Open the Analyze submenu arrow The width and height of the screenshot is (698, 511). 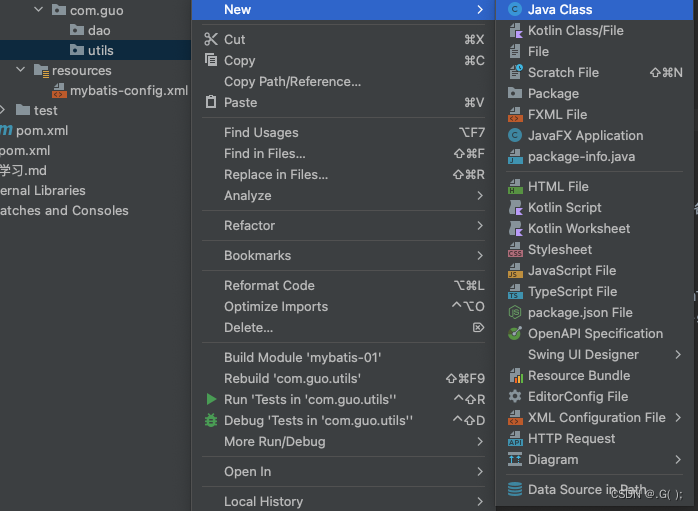(479, 195)
